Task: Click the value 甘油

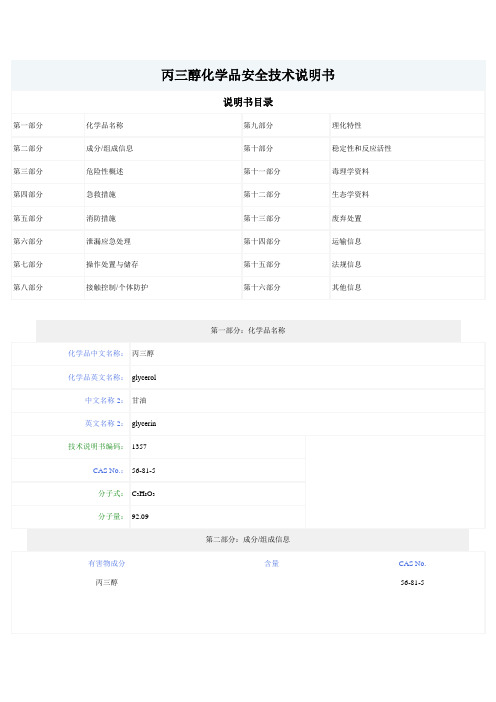Action: 139,400
